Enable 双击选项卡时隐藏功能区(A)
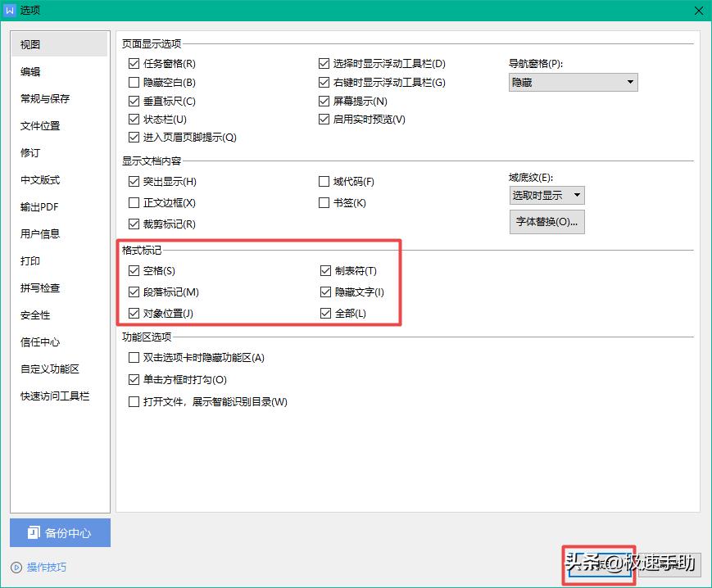This screenshot has width=712, height=588. (x=134, y=358)
